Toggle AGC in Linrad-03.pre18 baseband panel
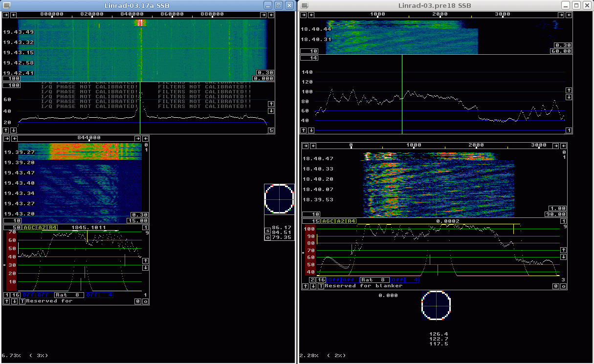The width and height of the screenshot is (594, 364). pyautogui.click(x=328, y=221)
